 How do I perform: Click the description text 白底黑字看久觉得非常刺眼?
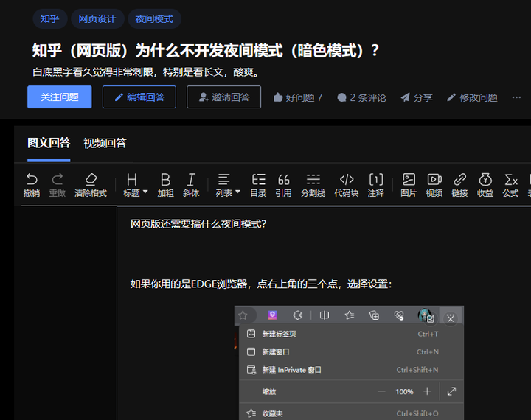(146, 72)
